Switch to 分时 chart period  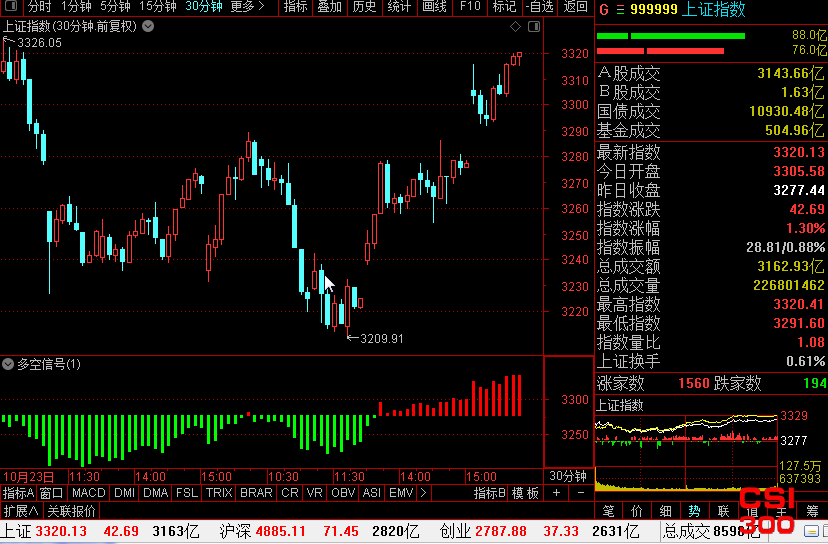pyautogui.click(x=40, y=6)
